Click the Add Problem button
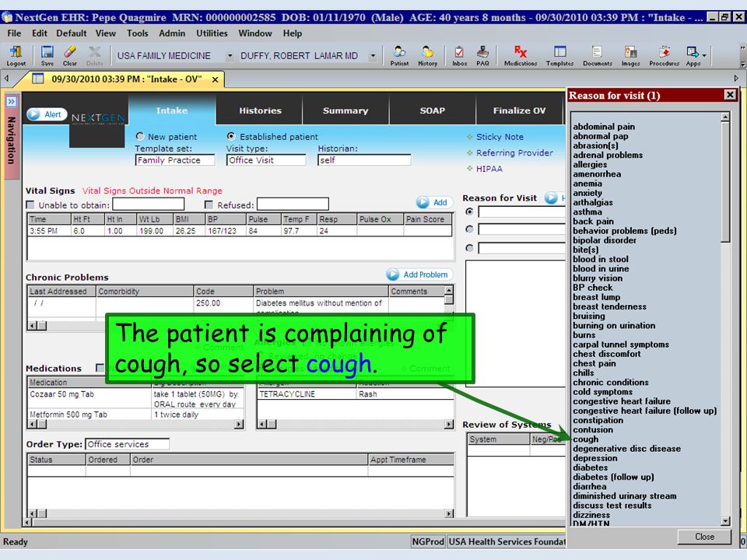Image resolution: width=747 pixels, height=560 pixels. 418,275
